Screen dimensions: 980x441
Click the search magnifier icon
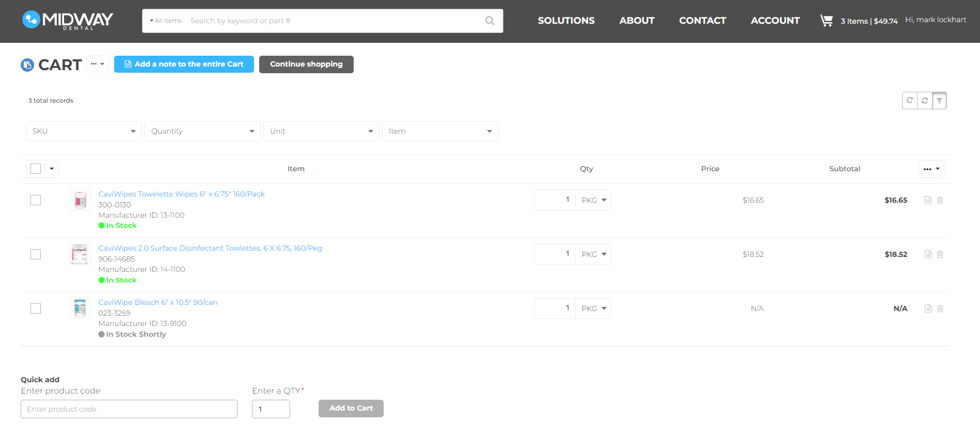click(x=489, y=21)
